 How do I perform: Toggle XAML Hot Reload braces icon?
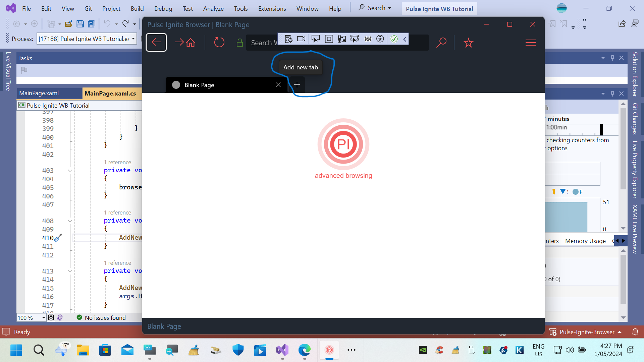[x=368, y=39]
